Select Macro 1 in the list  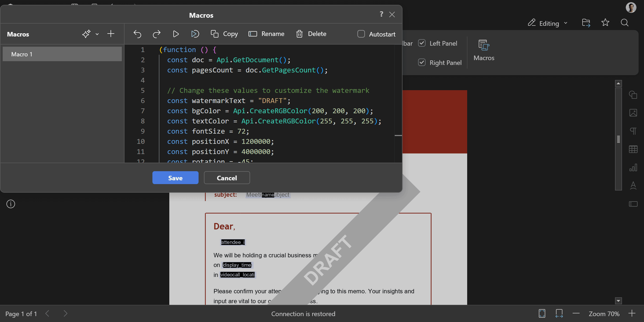[62, 54]
